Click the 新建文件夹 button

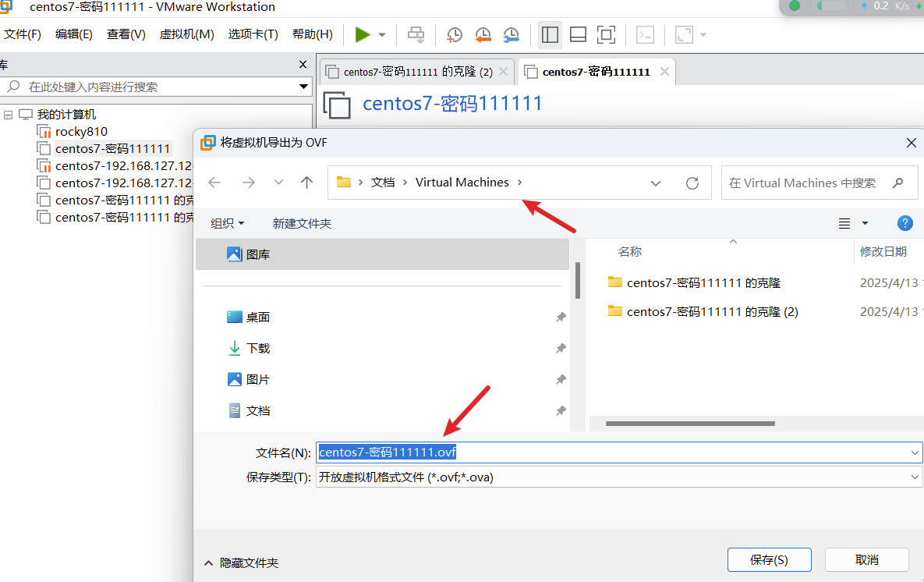pyautogui.click(x=302, y=223)
